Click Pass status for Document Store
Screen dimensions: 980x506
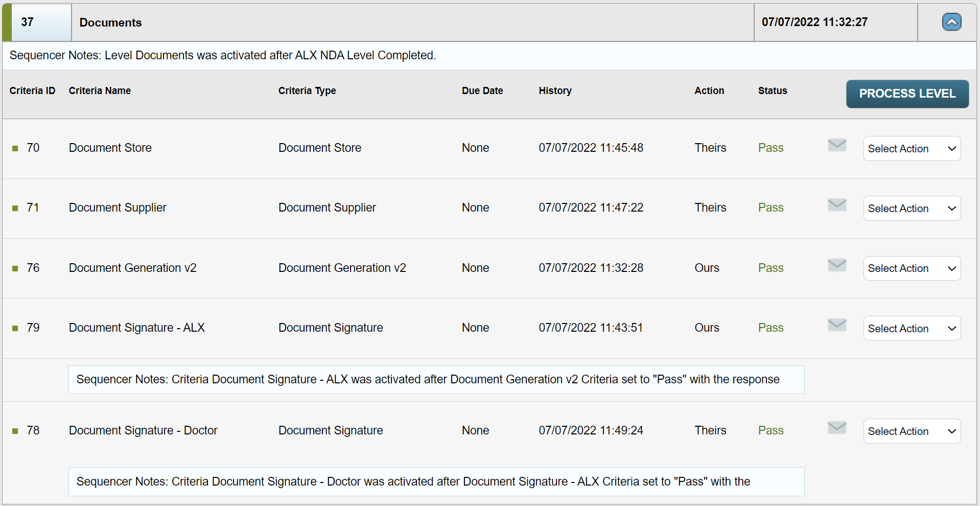click(771, 148)
